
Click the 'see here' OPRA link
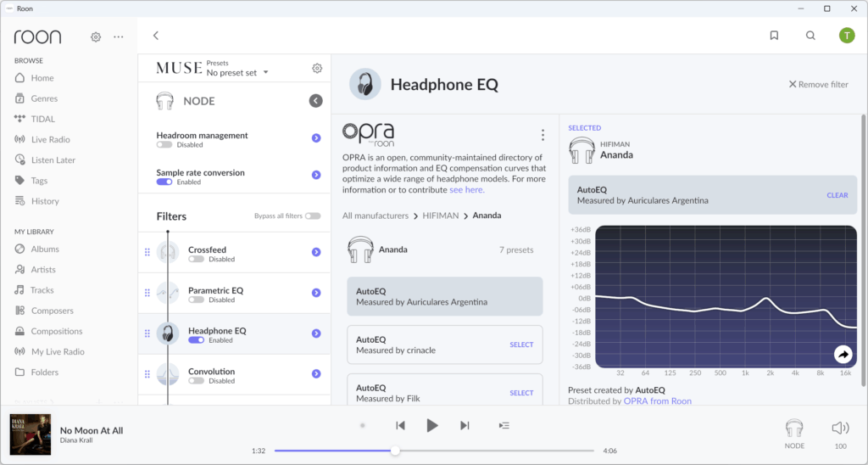coord(466,190)
